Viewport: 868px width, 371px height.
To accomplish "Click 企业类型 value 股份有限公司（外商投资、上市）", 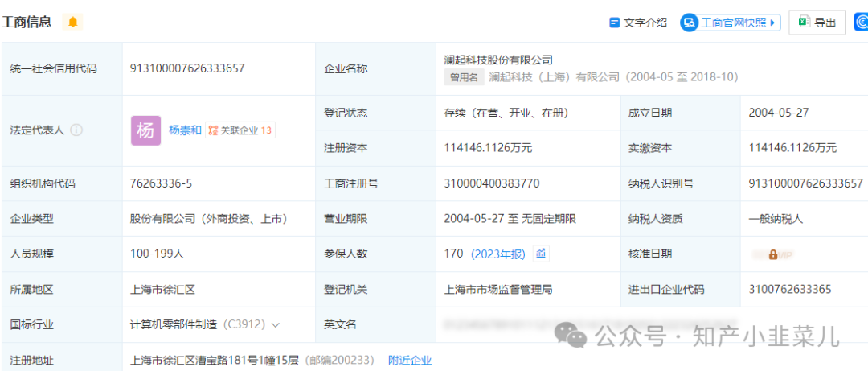I will coord(208,219).
